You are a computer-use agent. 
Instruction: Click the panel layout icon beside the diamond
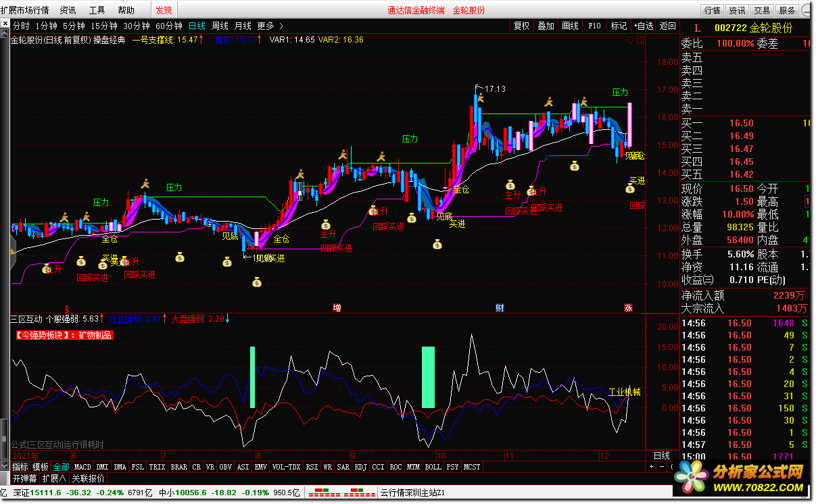[639, 41]
